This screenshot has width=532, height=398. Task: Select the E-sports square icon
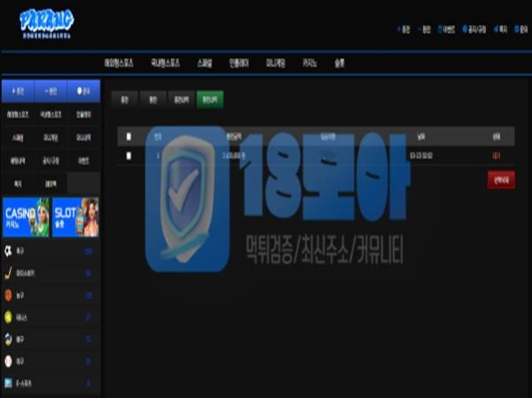(8, 383)
